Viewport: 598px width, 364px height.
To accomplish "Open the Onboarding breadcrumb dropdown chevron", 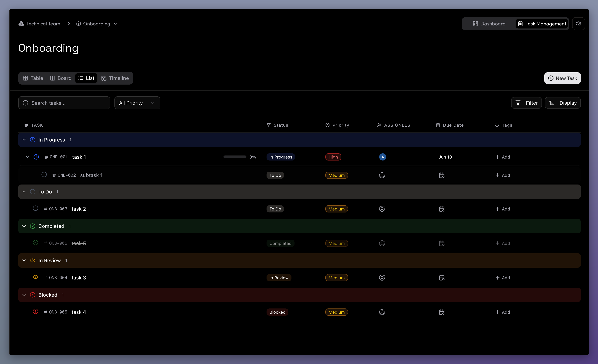I will point(116,24).
